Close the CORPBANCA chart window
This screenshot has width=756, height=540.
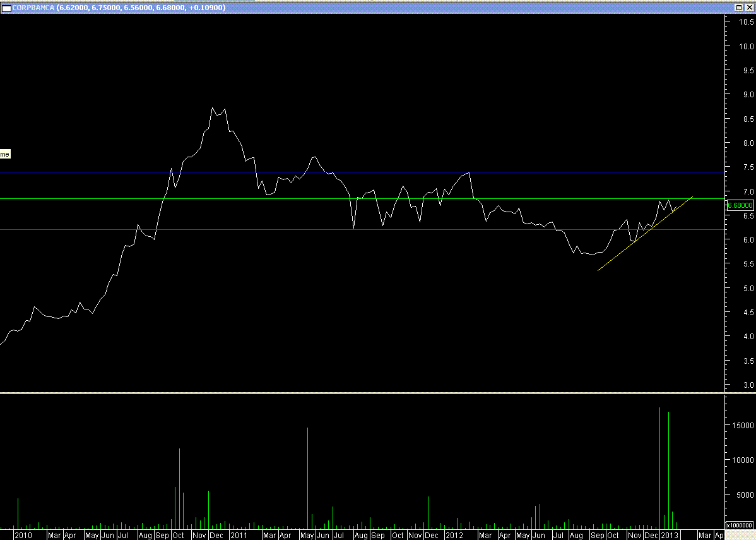(x=749, y=8)
